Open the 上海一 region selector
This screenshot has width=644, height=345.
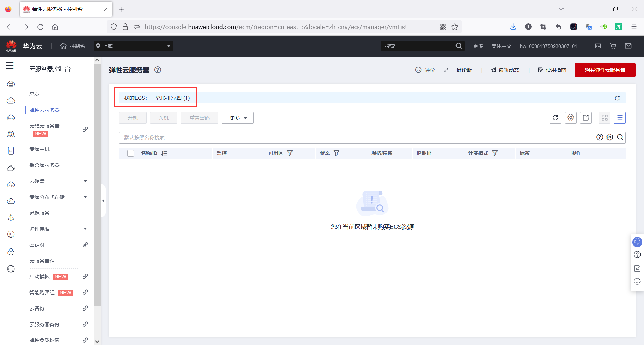click(133, 46)
